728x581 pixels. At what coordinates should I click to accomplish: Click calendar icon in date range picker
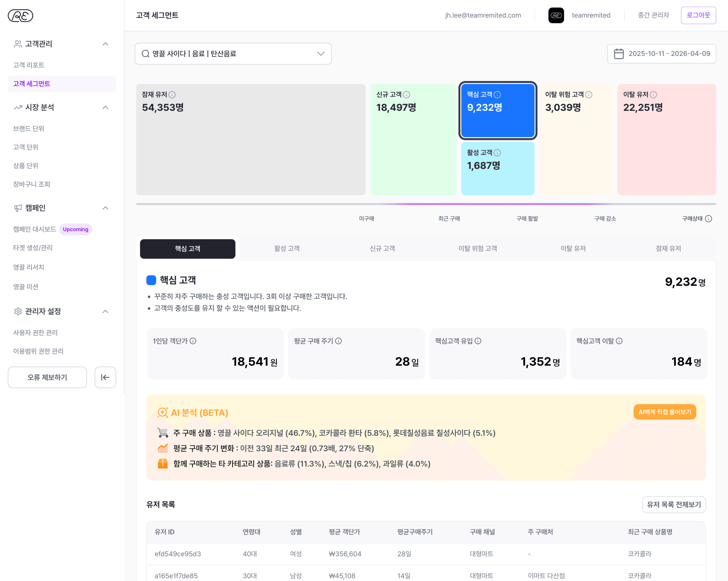point(619,54)
